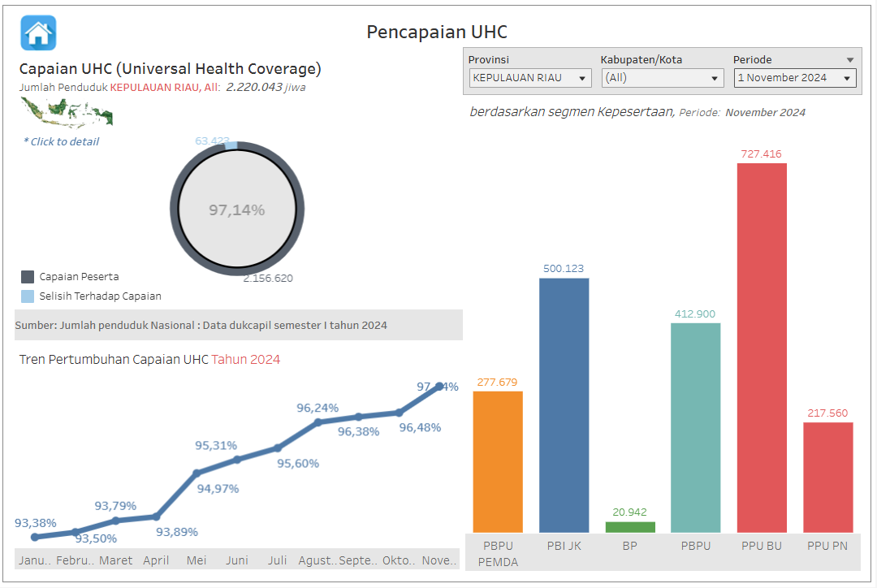Select the teal PBPU bar
The image size is (877, 588).
pos(696,427)
